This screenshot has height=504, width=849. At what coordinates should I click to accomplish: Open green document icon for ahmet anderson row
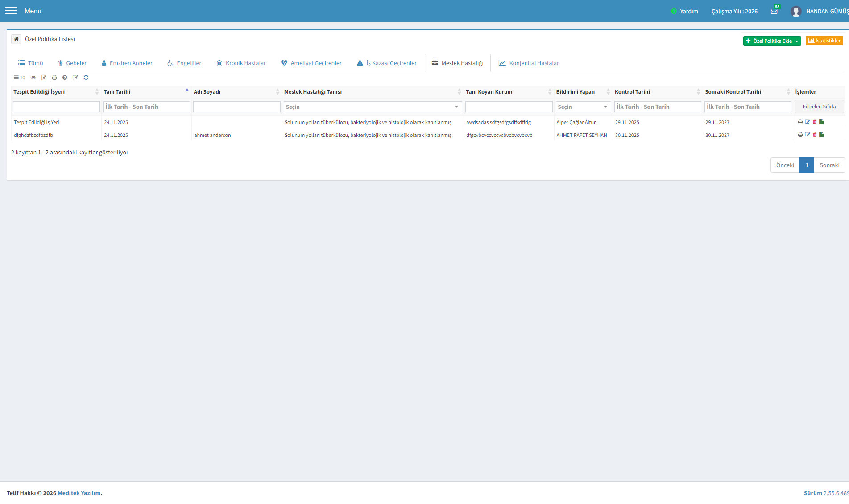coord(822,135)
